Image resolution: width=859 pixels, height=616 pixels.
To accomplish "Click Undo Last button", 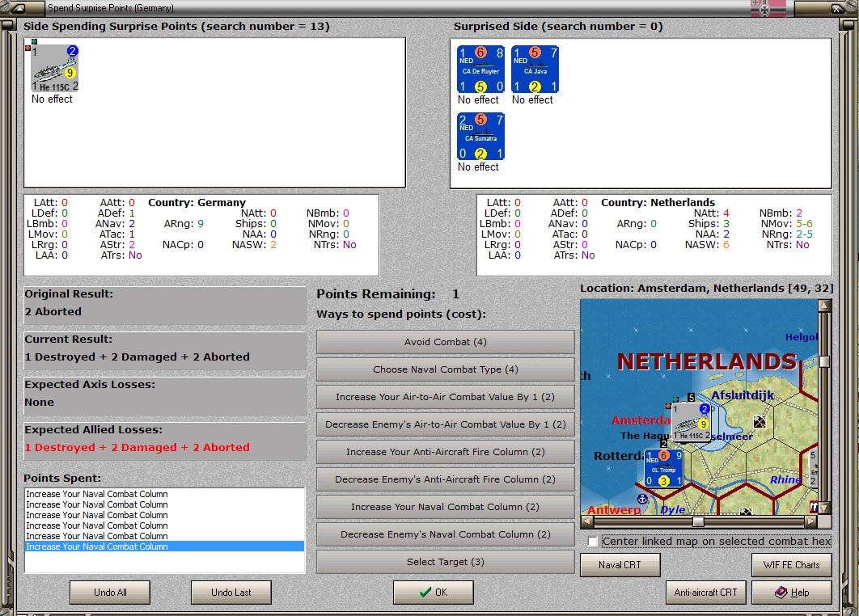I will coord(231,593).
